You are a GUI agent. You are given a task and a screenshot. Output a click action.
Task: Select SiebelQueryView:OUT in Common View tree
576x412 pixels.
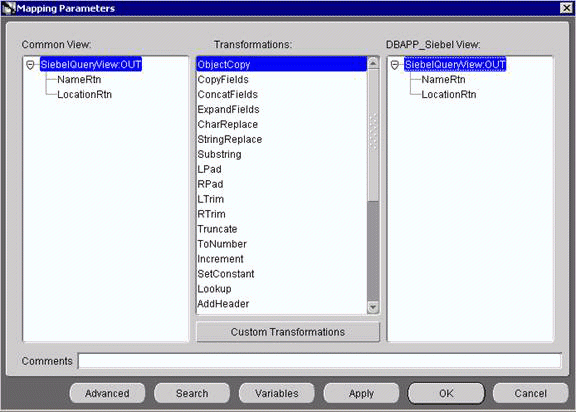tap(90, 65)
